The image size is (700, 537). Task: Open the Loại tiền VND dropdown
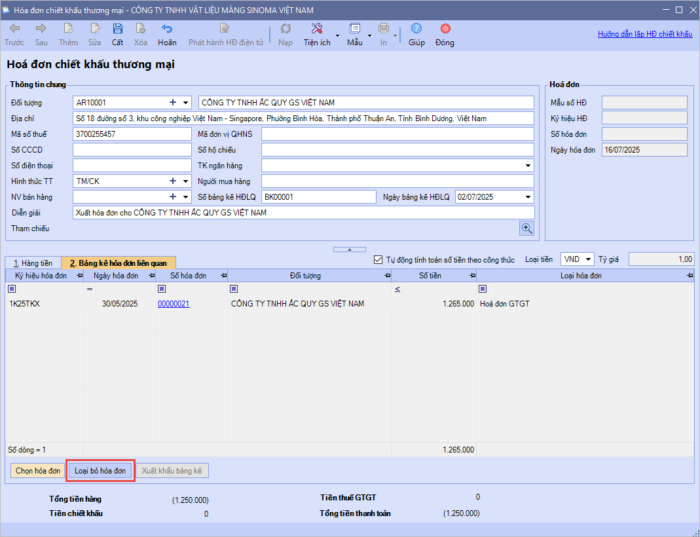pyautogui.click(x=588, y=258)
